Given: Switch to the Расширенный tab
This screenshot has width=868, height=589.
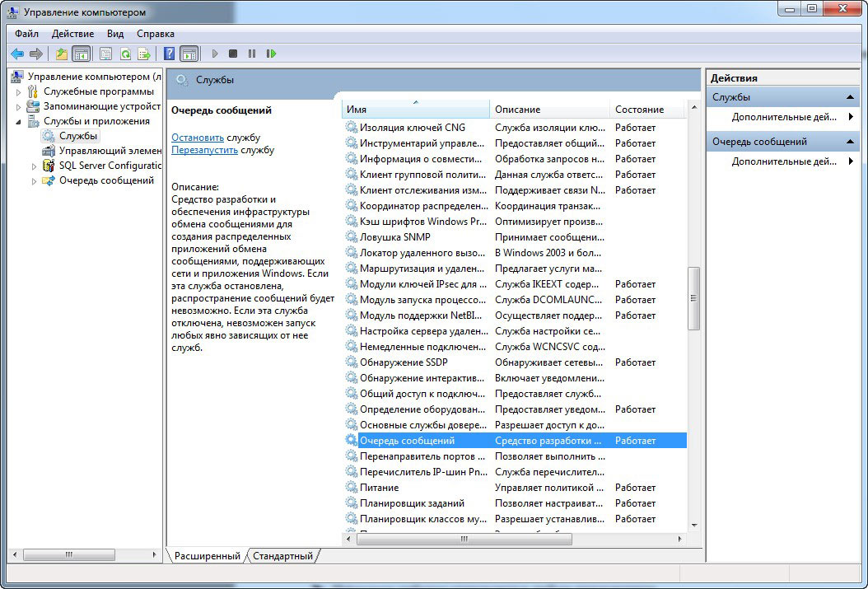Looking at the screenshot, I should point(207,556).
